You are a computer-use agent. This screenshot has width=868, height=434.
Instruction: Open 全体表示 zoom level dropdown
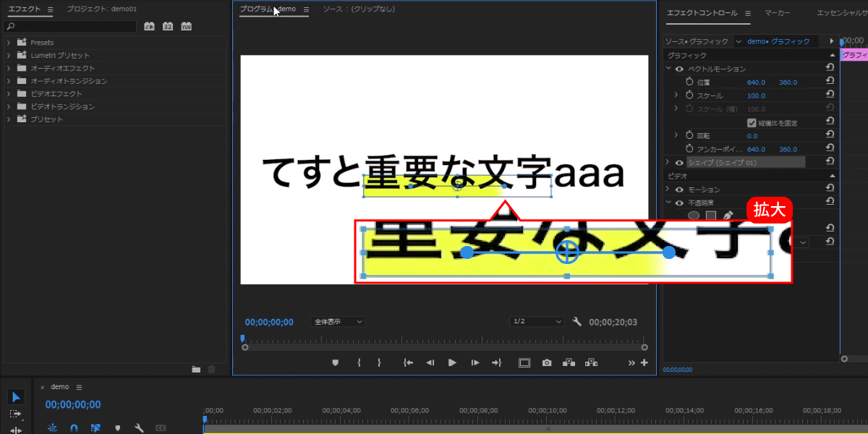pyautogui.click(x=338, y=321)
